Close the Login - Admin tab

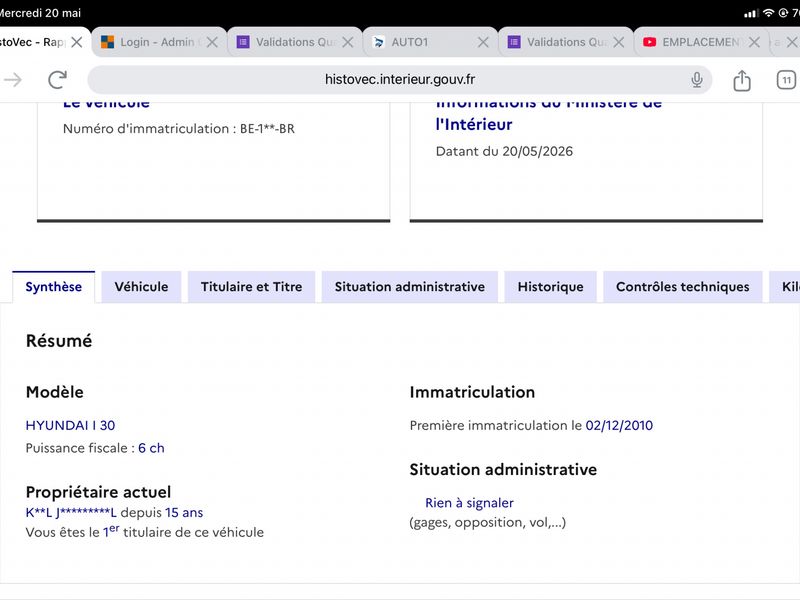212,42
